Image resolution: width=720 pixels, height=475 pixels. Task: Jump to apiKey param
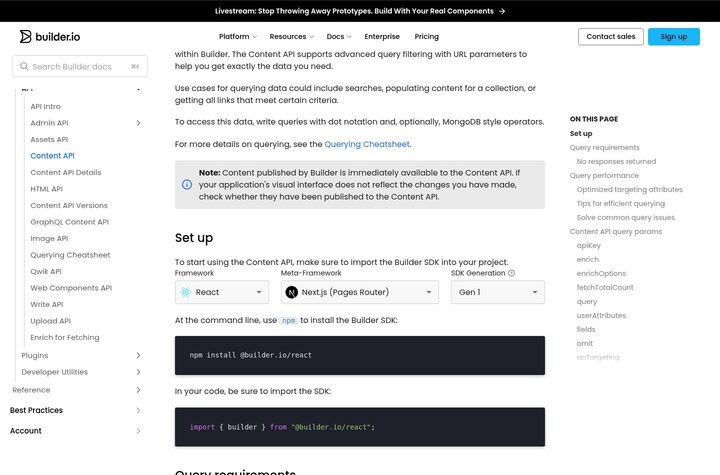tap(589, 246)
